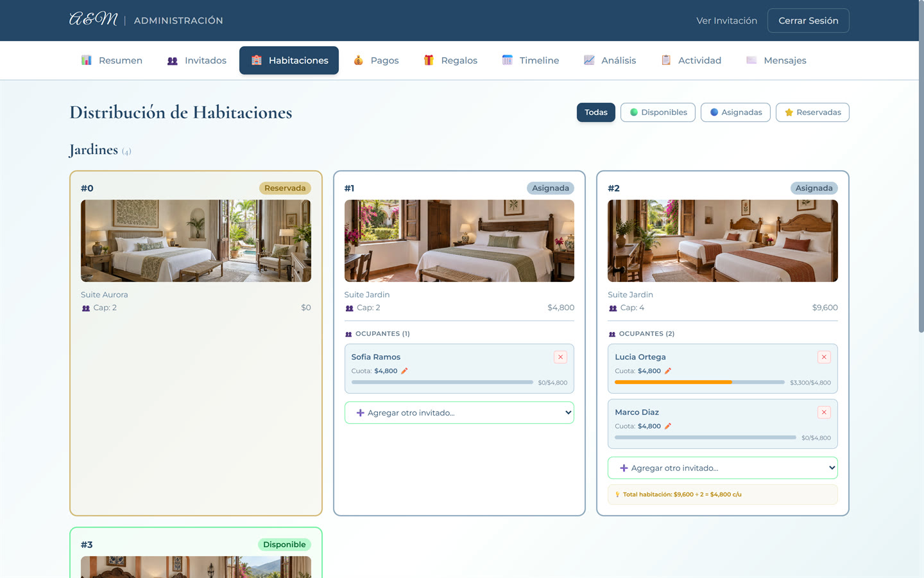The image size is (924, 578).
Task: Click Marco Diaz payment progress bar
Action: (705, 437)
